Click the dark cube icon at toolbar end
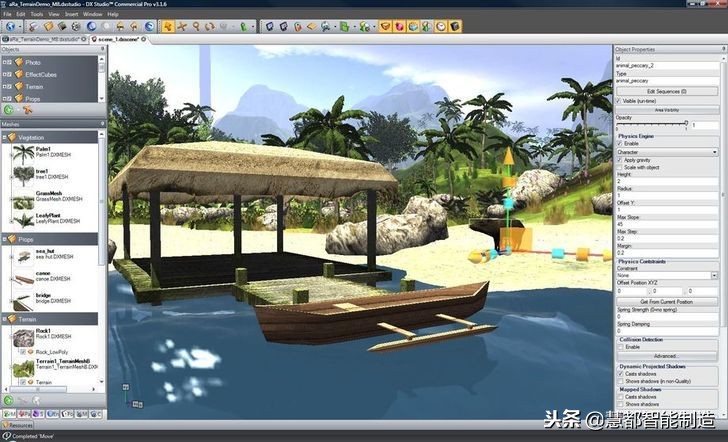This screenshot has height=442, width=728. coord(455,26)
